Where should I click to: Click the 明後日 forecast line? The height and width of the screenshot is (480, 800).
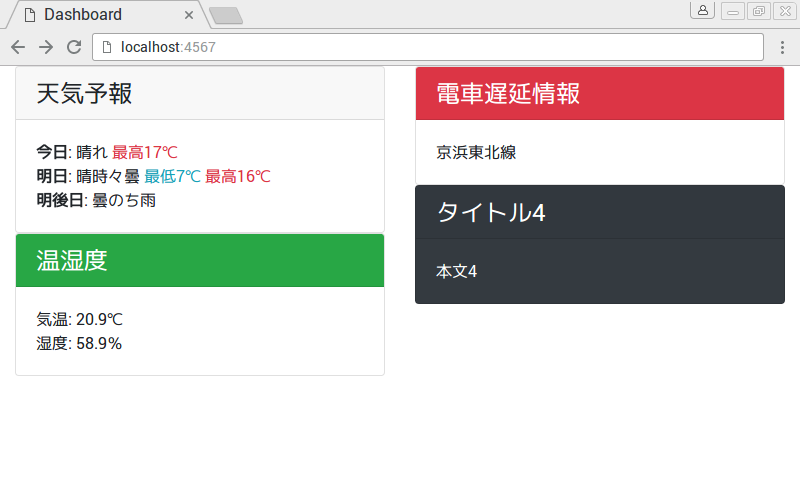point(96,200)
